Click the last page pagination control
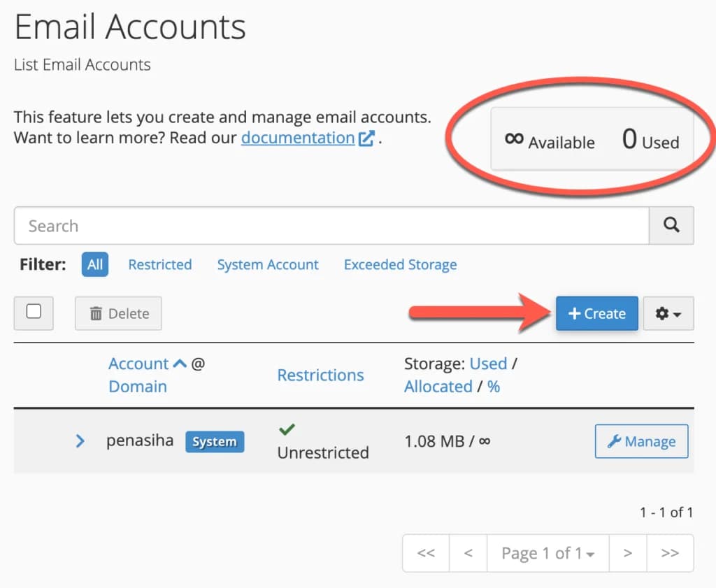716x588 pixels. pyautogui.click(x=670, y=553)
